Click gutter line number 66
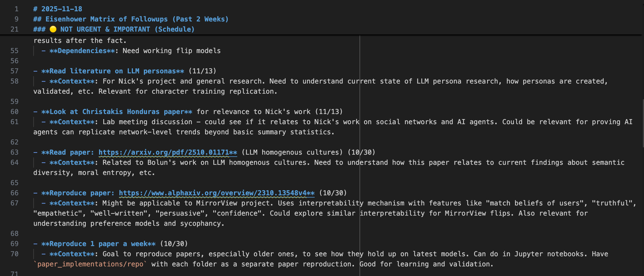The image size is (644, 276). point(14,193)
